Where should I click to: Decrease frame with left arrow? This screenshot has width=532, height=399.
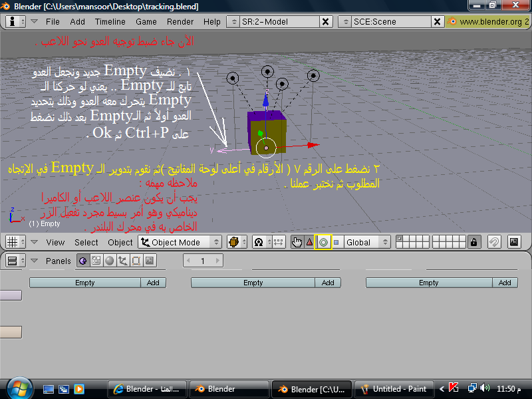pyautogui.click(x=188, y=261)
